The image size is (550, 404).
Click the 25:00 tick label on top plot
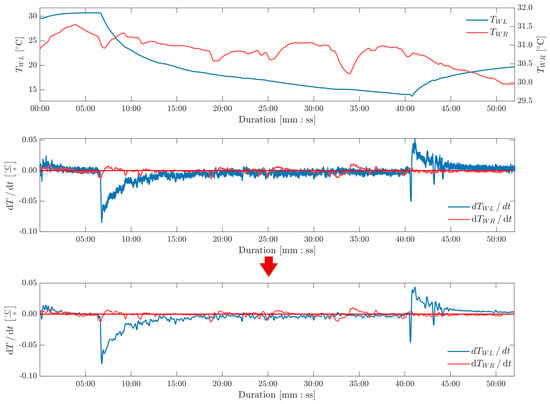(268, 109)
